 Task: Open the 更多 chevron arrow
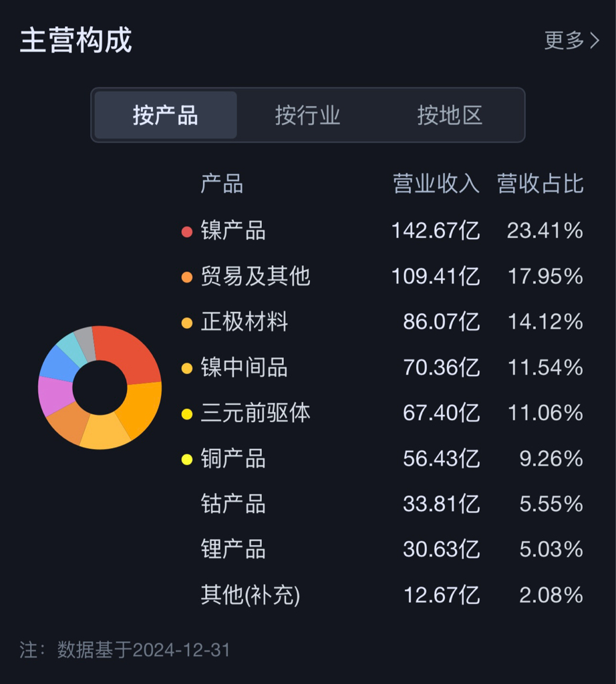595,41
